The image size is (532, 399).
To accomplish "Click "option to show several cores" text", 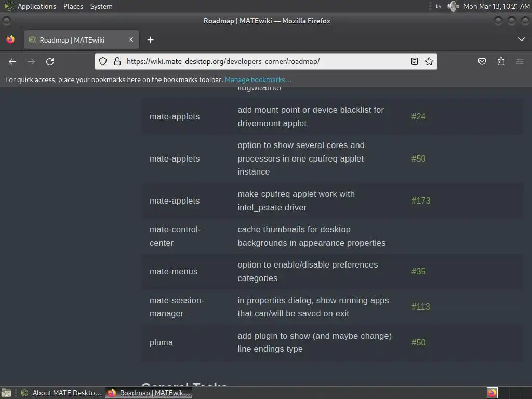I will tap(301, 158).
